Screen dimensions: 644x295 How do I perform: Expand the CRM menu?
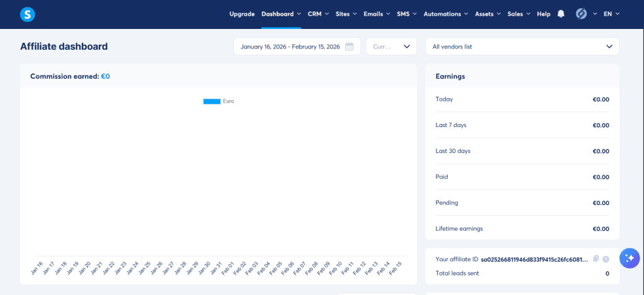point(318,14)
